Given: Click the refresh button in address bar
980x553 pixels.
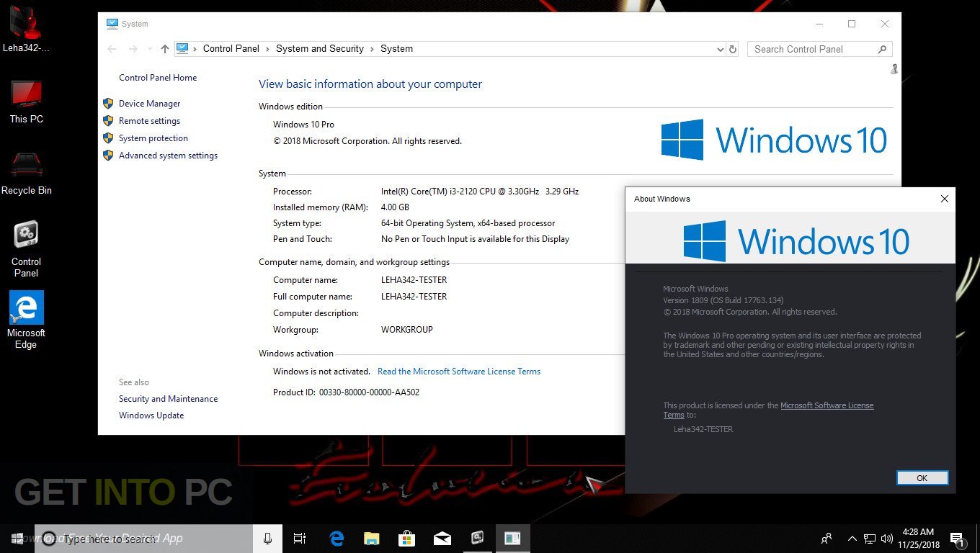Looking at the screenshot, I should tap(733, 49).
